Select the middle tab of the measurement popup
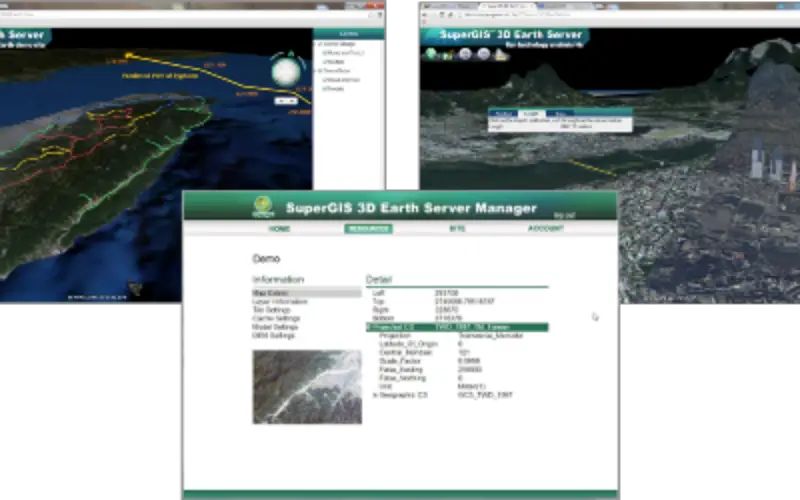Screen dimensions: 800x500 click(x=531, y=113)
